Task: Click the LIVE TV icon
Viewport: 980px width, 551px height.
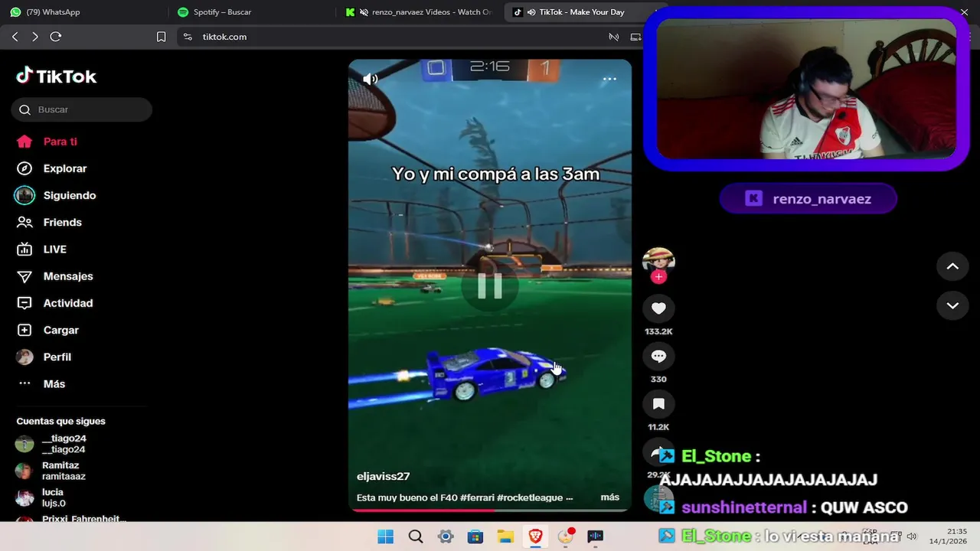Action: click(24, 249)
